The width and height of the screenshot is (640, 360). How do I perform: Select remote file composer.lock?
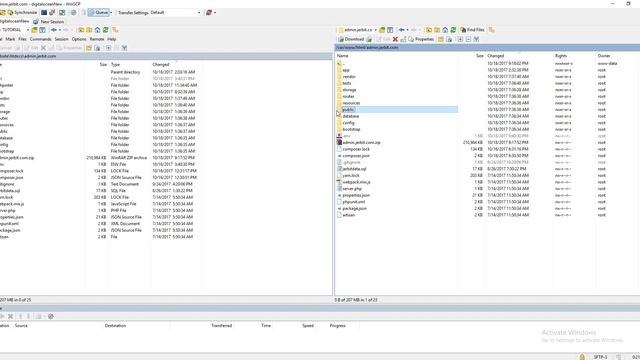pyautogui.click(x=356, y=149)
